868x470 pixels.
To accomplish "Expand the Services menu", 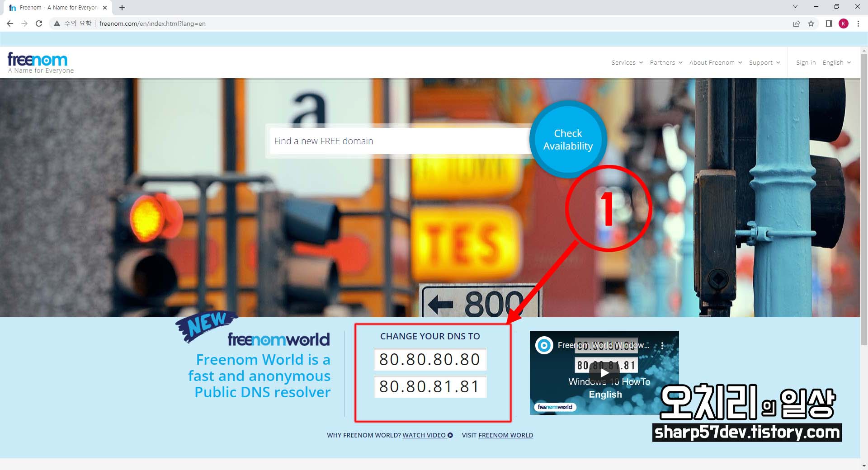I will [627, 62].
